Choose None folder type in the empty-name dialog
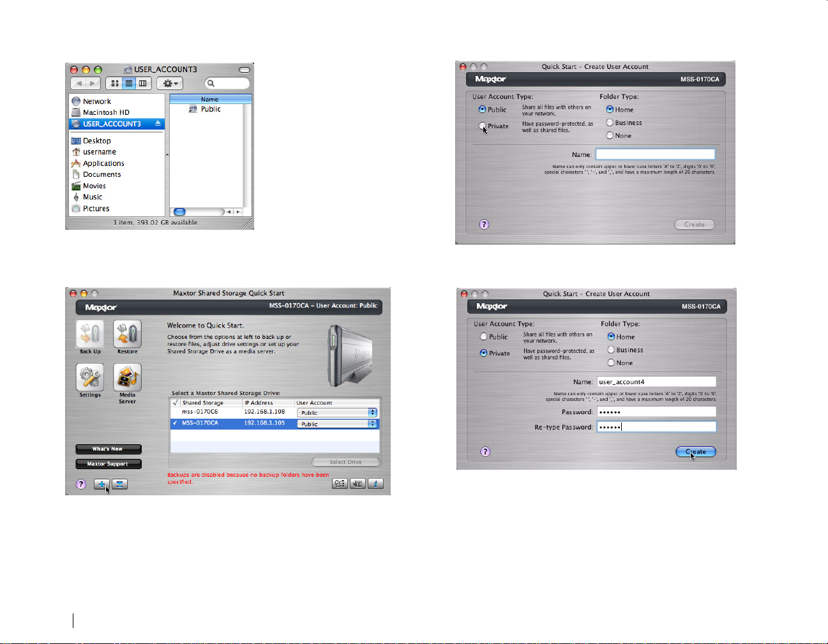This screenshot has height=644, width=828. 610,135
